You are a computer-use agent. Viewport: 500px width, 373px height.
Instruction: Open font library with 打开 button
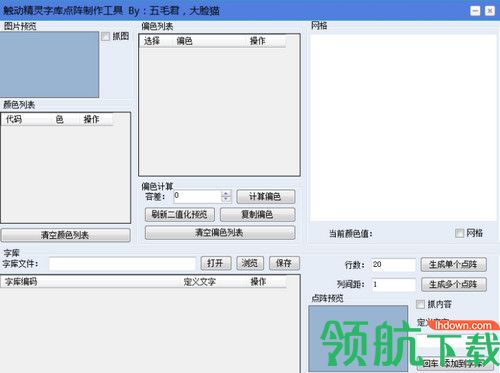pos(216,263)
